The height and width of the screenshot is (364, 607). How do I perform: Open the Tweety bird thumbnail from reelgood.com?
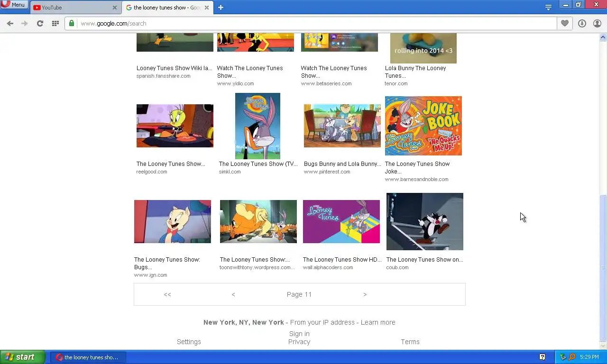175,126
